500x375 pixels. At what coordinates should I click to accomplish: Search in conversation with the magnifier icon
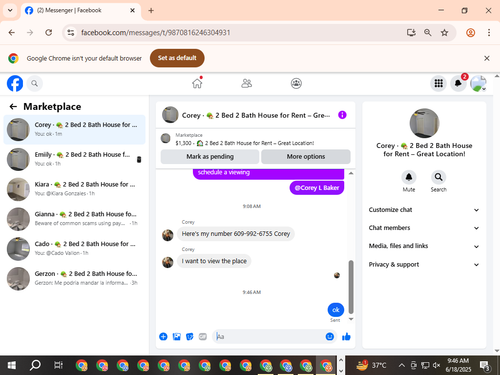pyautogui.click(x=439, y=177)
